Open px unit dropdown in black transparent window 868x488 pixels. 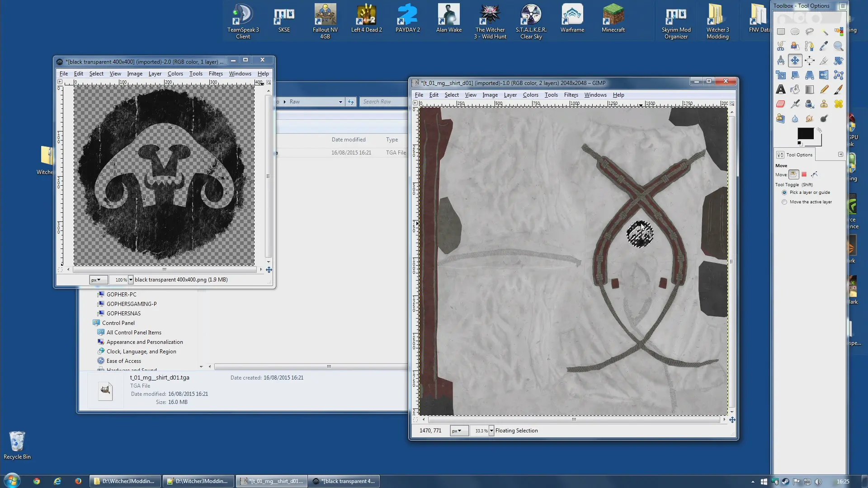pyautogui.click(x=98, y=280)
